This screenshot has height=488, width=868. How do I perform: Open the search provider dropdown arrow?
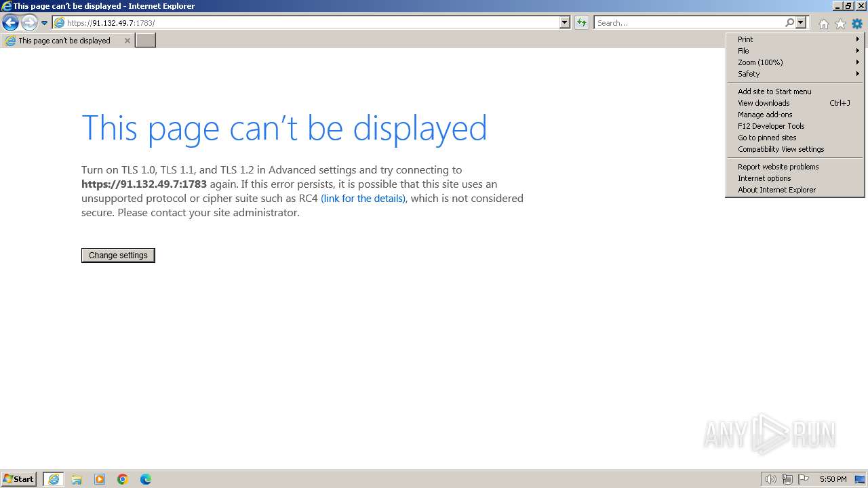tap(801, 22)
